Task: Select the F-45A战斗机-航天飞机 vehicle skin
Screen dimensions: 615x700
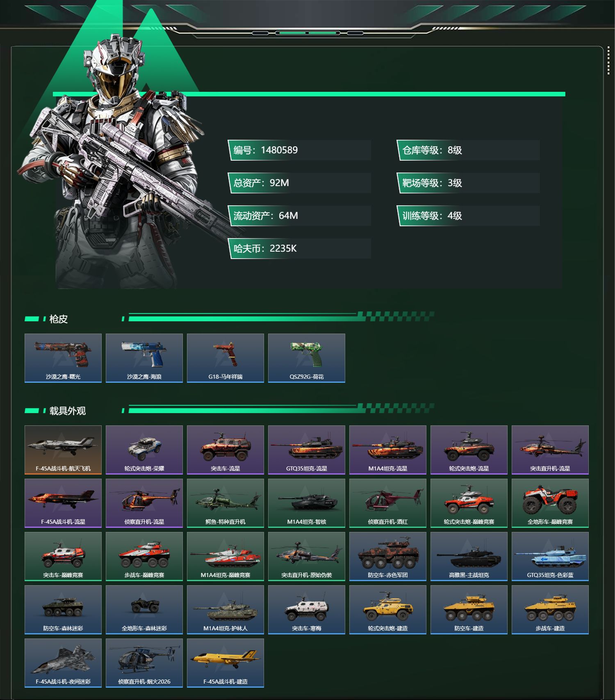Action: 63,450
